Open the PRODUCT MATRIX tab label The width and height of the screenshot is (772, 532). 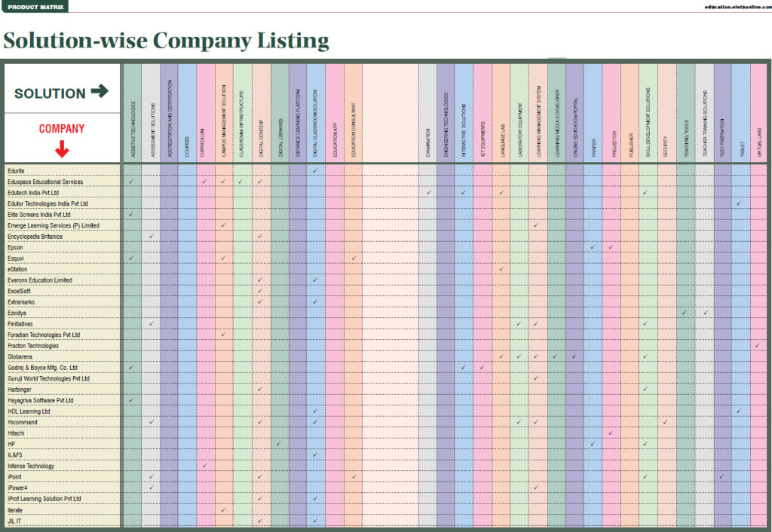(x=35, y=6)
